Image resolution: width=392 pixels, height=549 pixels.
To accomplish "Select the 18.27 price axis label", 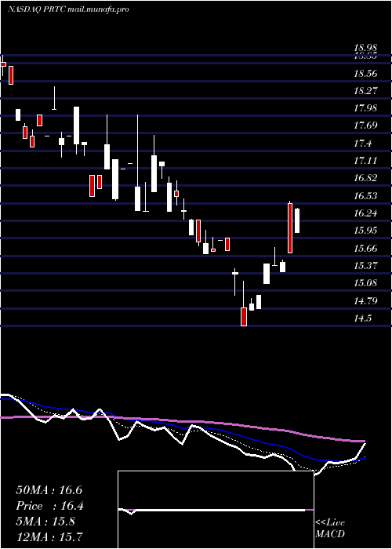I will coord(366,91).
